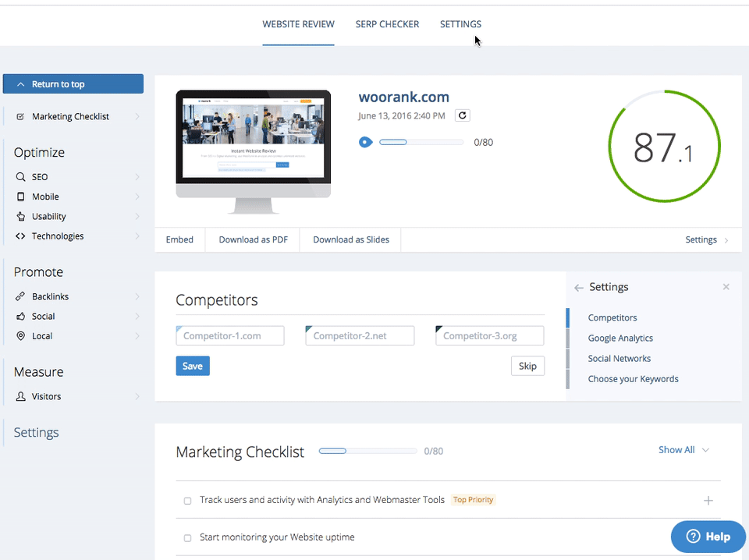Click the Backlinks chain icon
This screenshot has height=560, width=749.
[x=20, y=296]
